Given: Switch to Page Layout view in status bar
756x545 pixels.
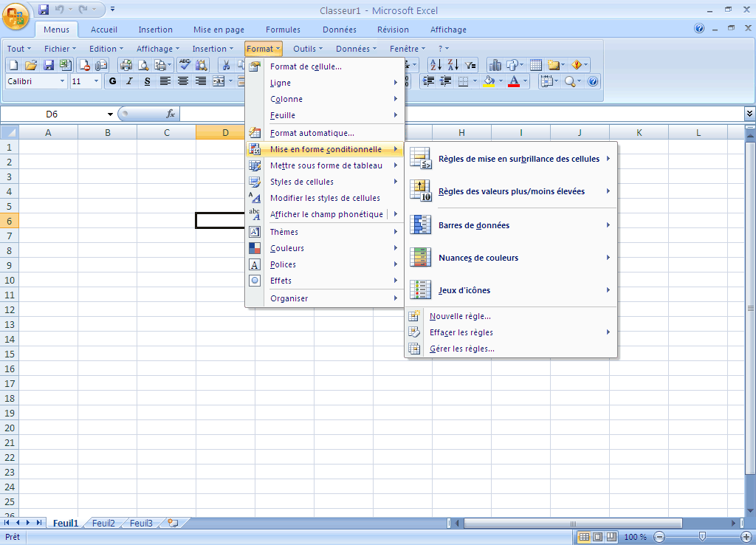Looking at the screenshot, I should 598,537.
